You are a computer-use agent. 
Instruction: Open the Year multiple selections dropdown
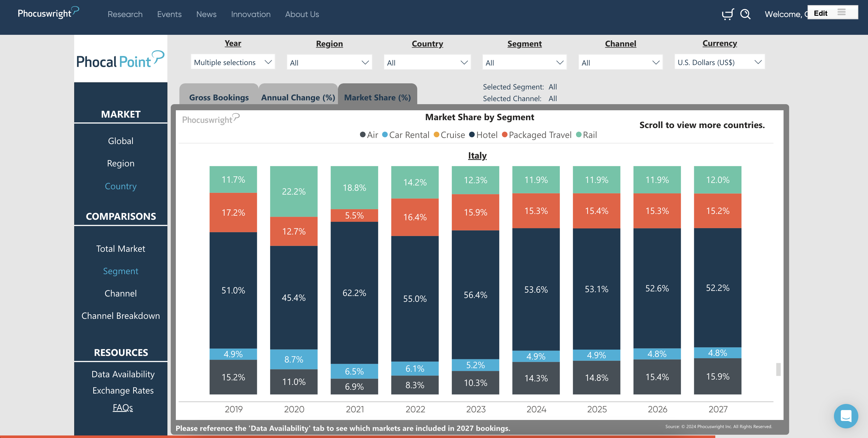[x=232, y=62]
